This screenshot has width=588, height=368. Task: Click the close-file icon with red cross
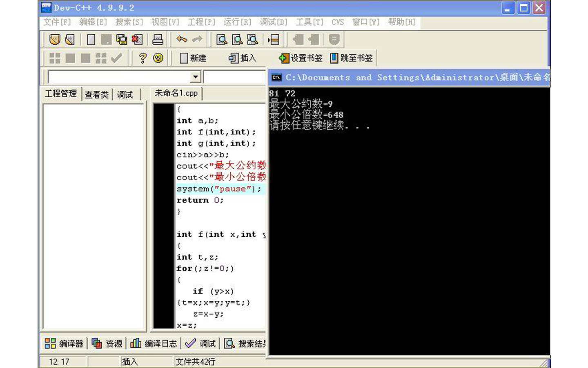coord(136,39)
